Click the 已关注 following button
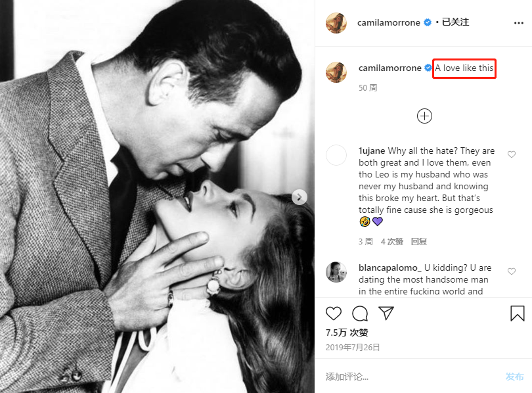Image resolution: width=532 pixels, height=393 pixels. (x=455, y=22)
